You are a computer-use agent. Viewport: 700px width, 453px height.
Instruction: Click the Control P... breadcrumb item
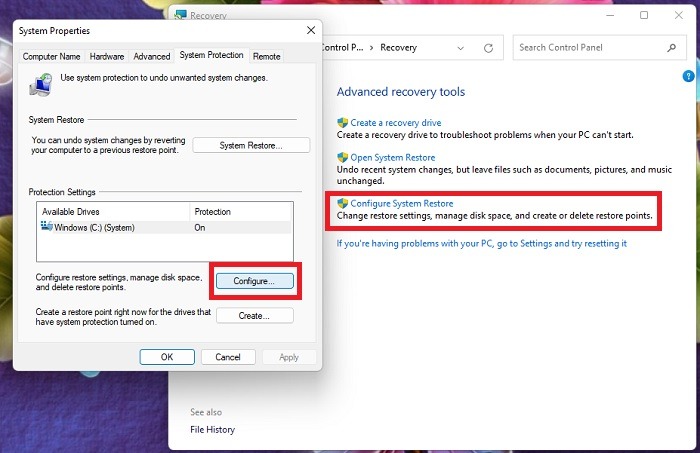point(343,48)
